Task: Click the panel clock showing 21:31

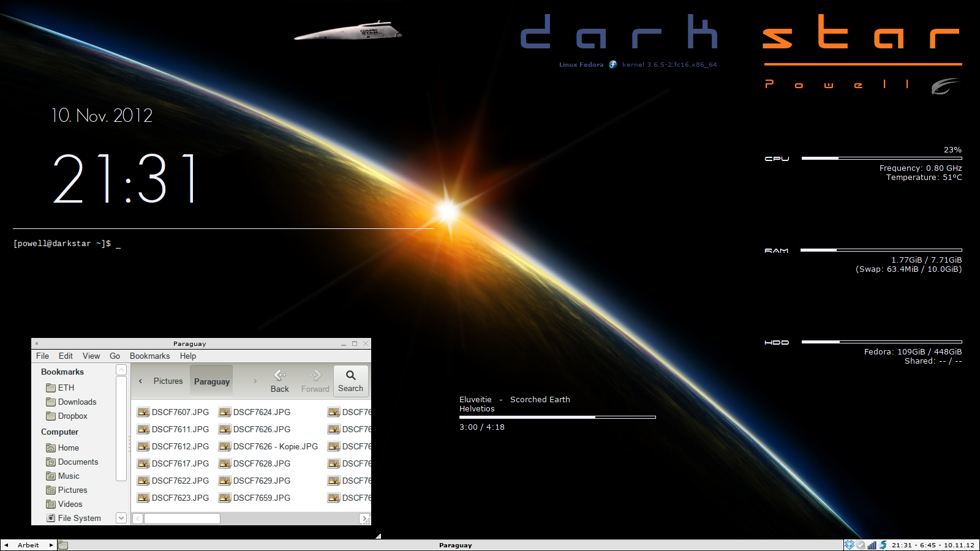Action: (x=933, y=545)
